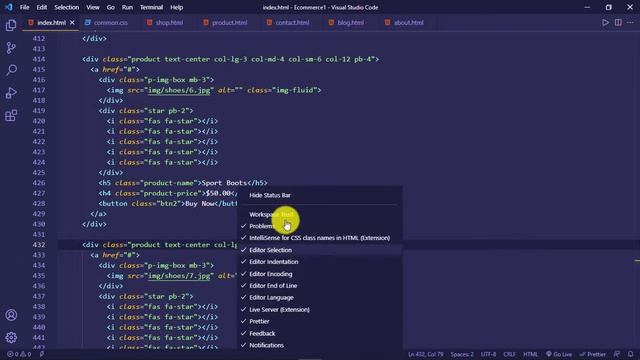Click line number 432 in the gutter
640x360 pixels.
tap(39, 245)
